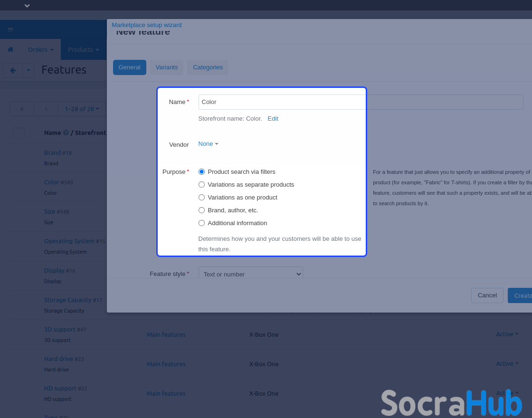532x418 pixels.
Task: Go to previous page arrow icon
Action: [46, 109]
